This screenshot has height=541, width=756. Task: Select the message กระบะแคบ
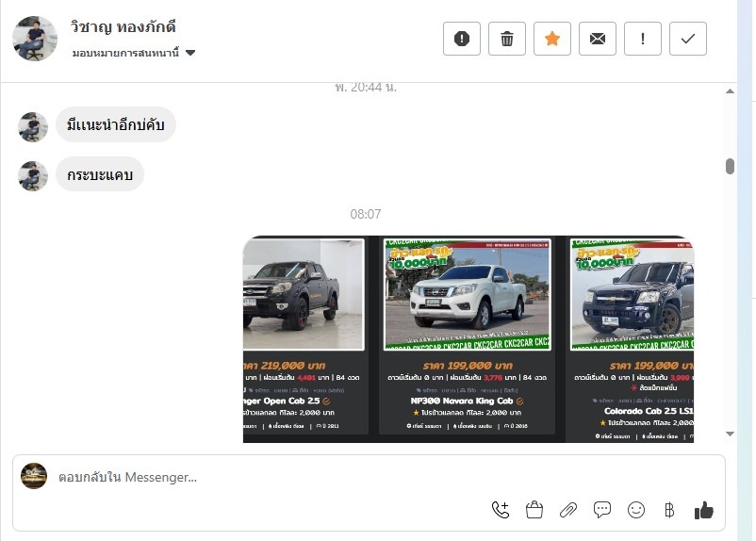[x=100, y=174]
